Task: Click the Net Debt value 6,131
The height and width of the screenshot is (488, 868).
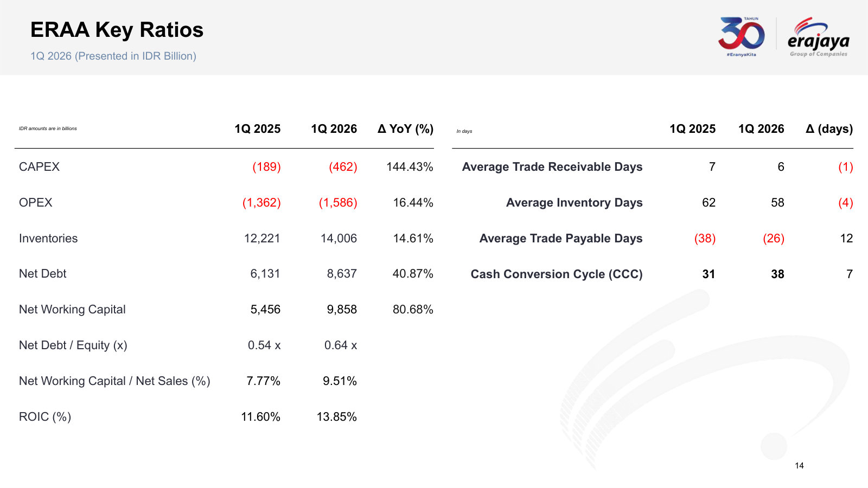Action: (265, 274)
